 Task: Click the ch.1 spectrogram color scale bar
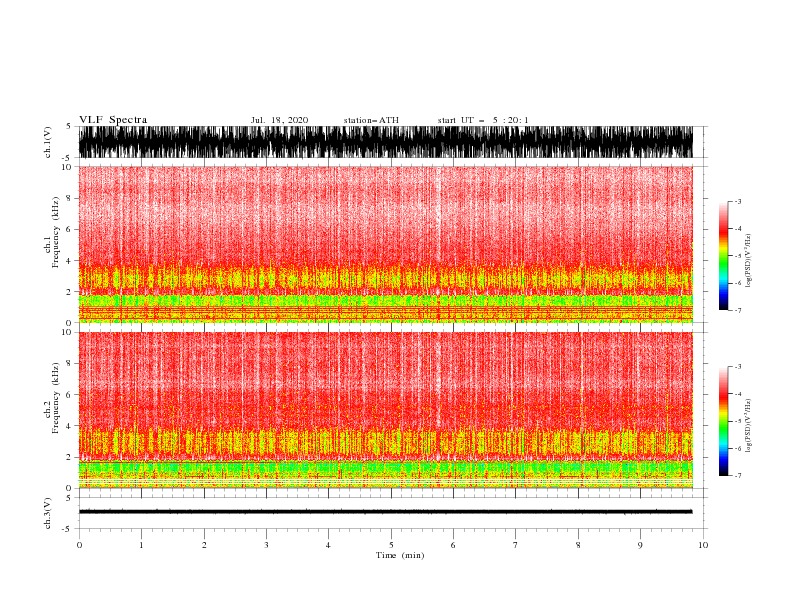723,256
